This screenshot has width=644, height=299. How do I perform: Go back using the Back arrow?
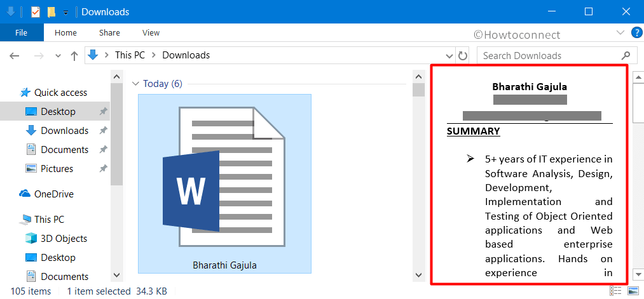[15, 56]
